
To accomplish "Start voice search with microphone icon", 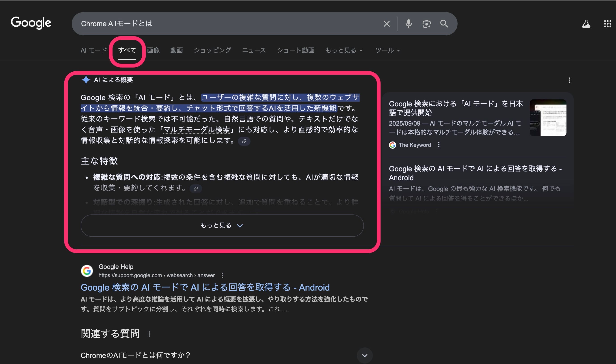I will (409, 24).
